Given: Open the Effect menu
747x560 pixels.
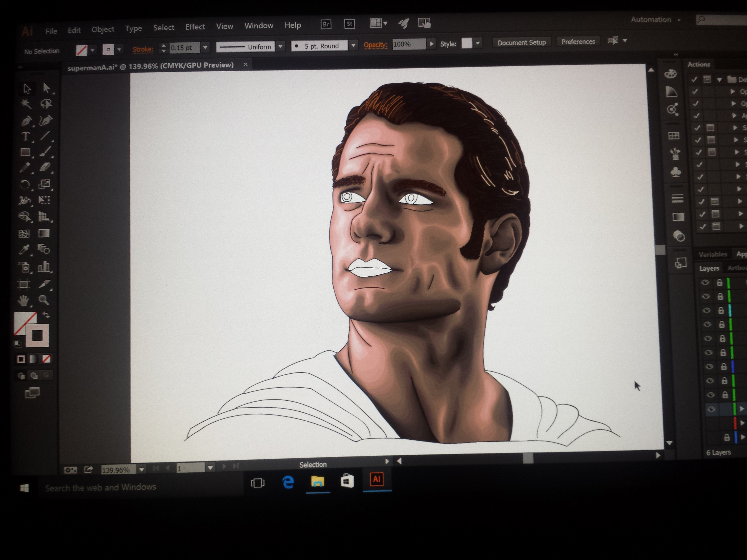Looking at the screenshot, I should 195,27.
